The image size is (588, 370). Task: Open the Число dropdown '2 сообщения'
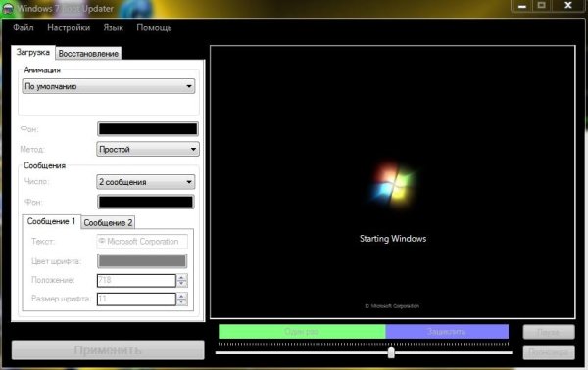(x=145, y=182)
